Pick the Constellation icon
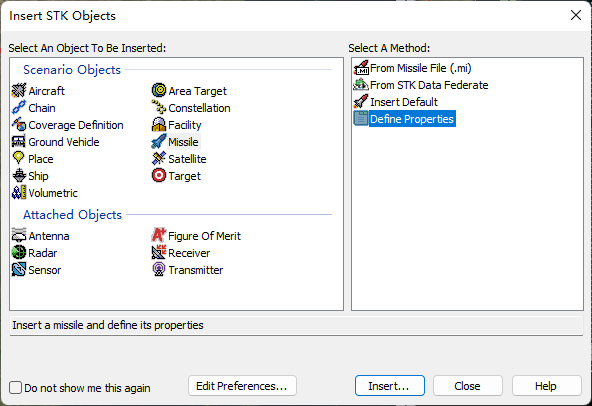Screen dimensions: 592x406 pos(159,108)
